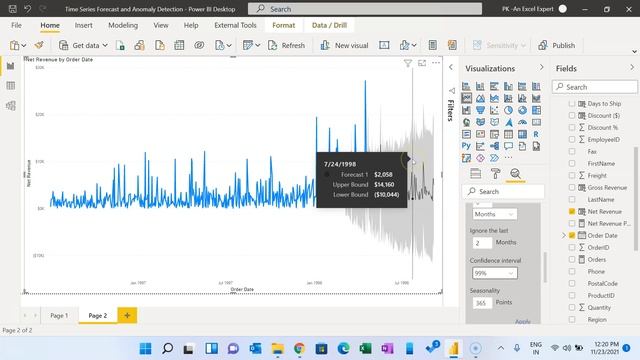
Task: Uncheck the Order Date field
Action: click(x=572, y=236)
